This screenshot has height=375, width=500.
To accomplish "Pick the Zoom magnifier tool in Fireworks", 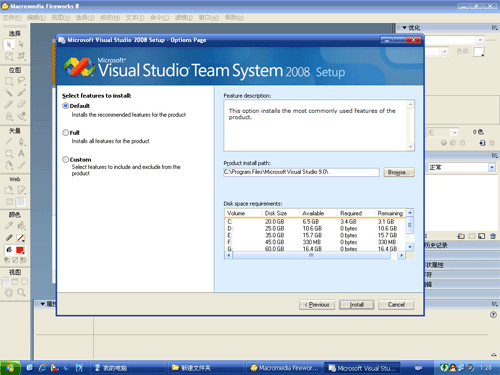I will coord(21,293).
